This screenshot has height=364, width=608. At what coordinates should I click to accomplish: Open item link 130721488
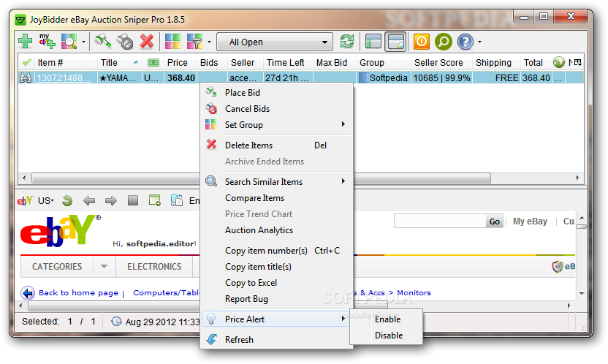[x=64, y=78]
